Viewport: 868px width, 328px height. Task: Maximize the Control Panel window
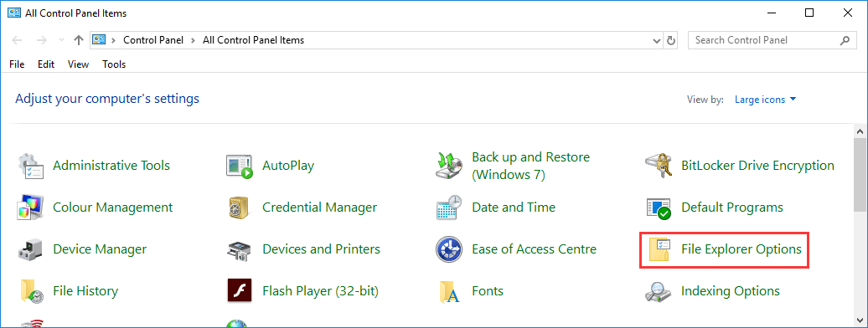click(x=809, y=13)
